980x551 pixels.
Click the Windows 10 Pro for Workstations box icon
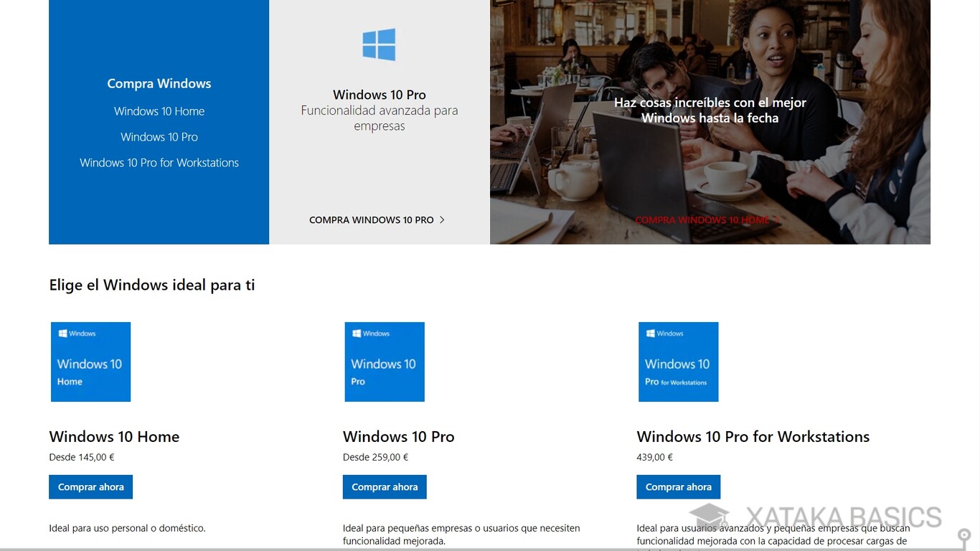[678, 362]
